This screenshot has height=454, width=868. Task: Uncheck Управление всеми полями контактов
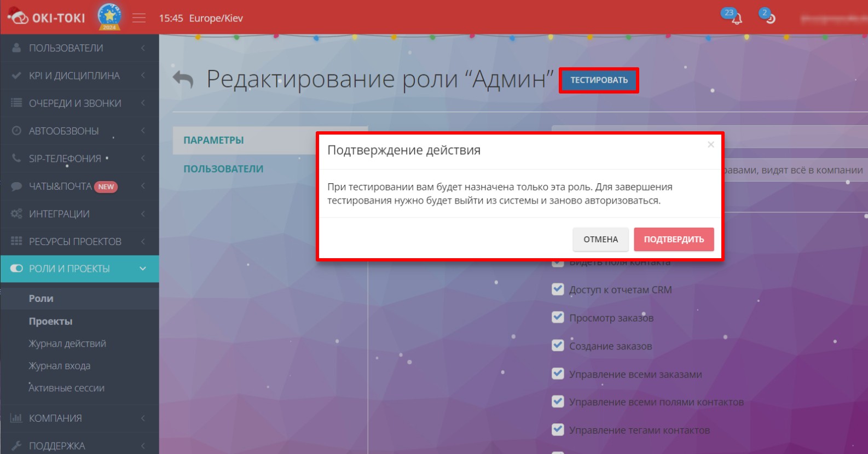[x=558, y=401]
